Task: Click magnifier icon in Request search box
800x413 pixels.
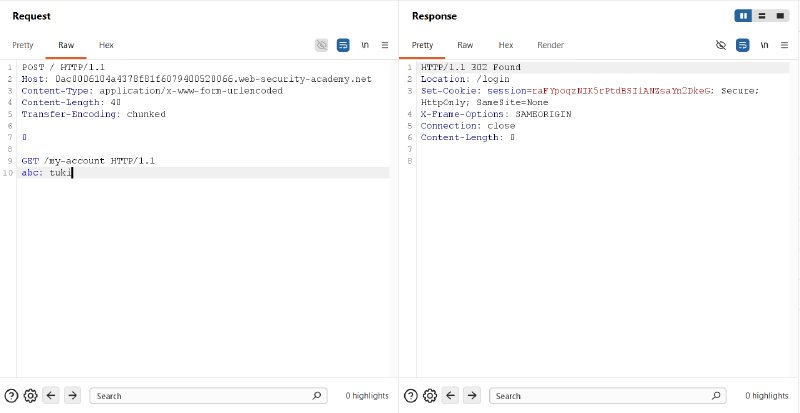Action: click(x=316, y=395)
